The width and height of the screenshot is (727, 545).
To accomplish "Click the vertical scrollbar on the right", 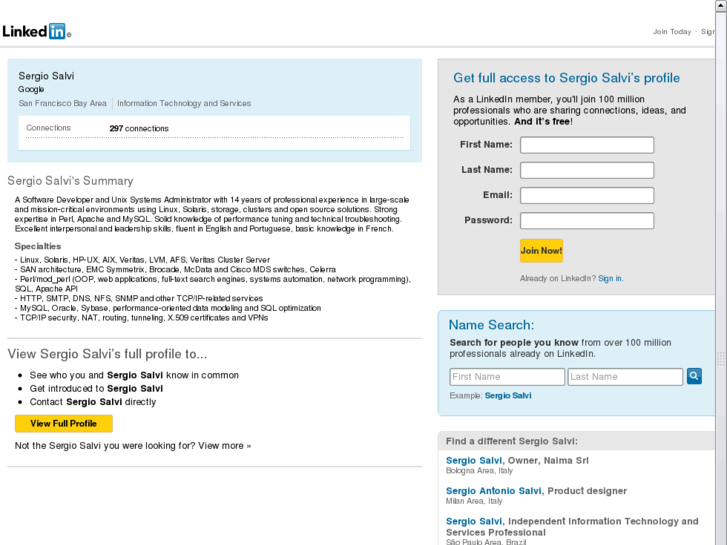I will 721,274.
